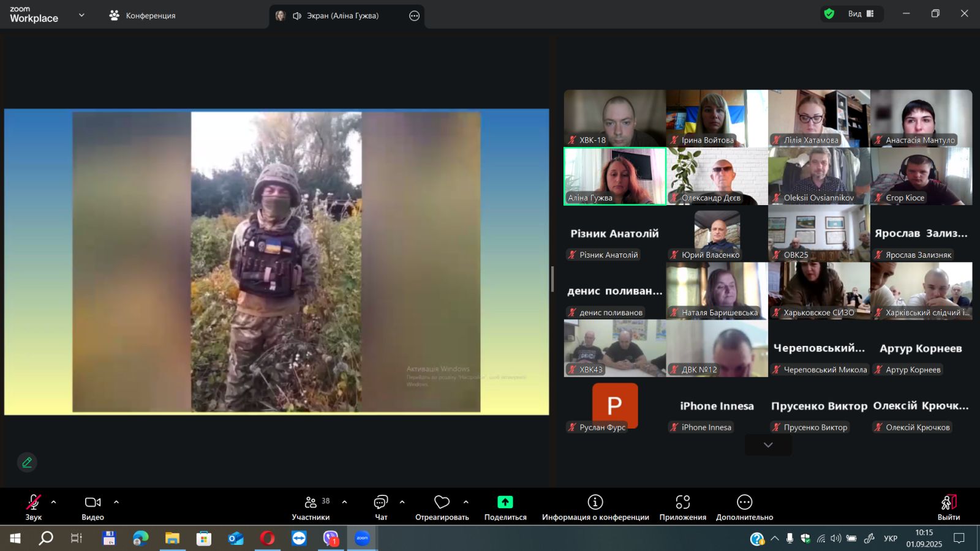This screenshot has height=551, width=980.
Task: Show more participants with the down chevron
Action: tap(768, 445)
